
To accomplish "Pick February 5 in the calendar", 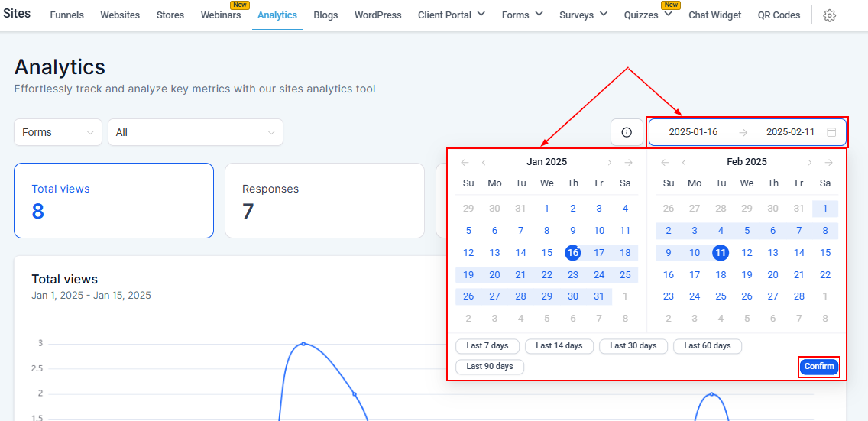I will (x=747, y=231).
